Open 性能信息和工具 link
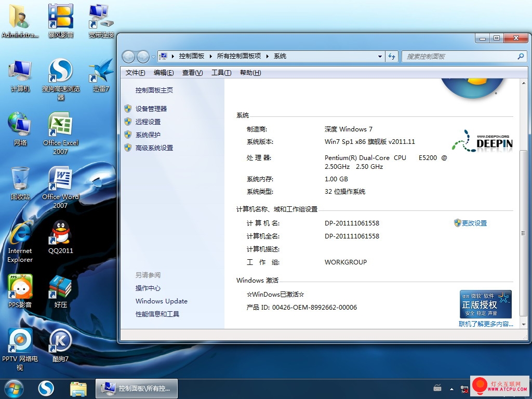Screen dimensions: 532x399 [157, 314]
